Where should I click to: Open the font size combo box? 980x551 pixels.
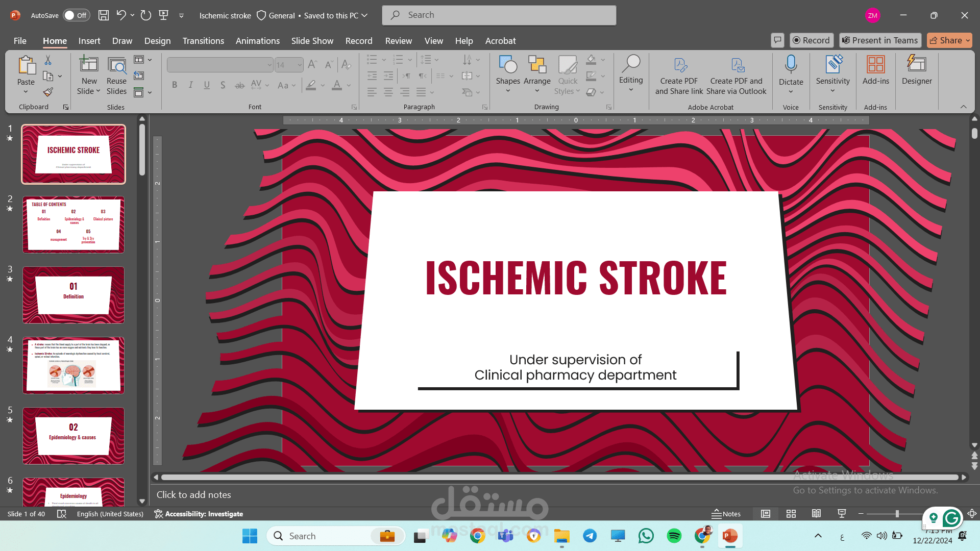(x=289, y=65)
